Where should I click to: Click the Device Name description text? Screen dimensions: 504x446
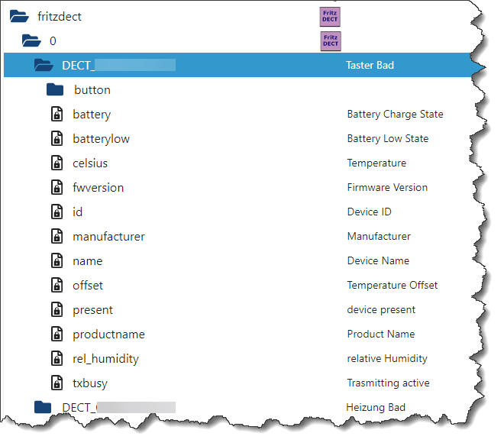(377, 261)
